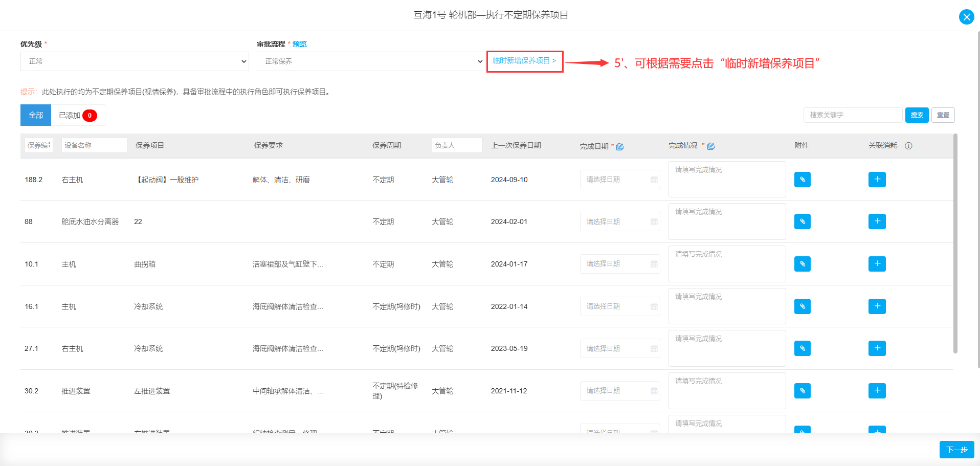Viewport: 980px width, 466px height.
Task: Click the attachment icon for row 16.1
Action: (803, 306)
